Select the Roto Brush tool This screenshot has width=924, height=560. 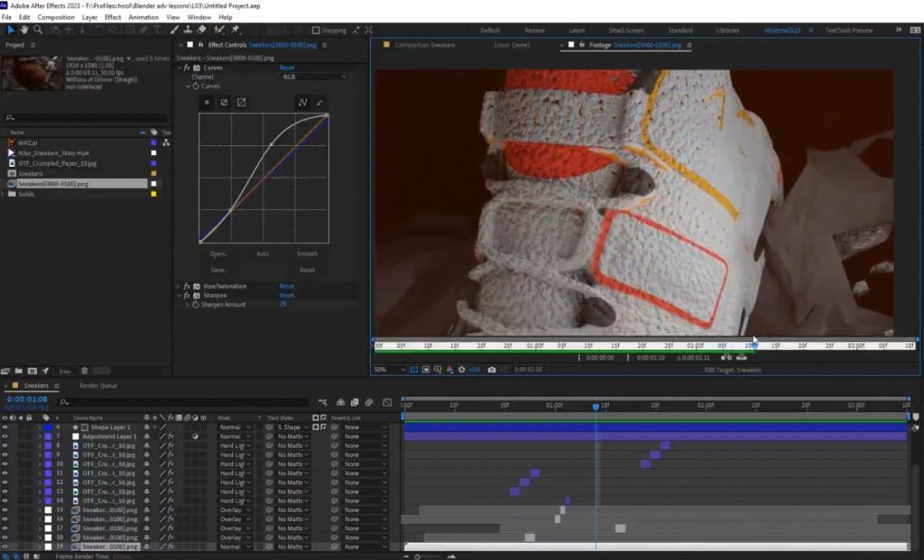(x=219, y=30)
